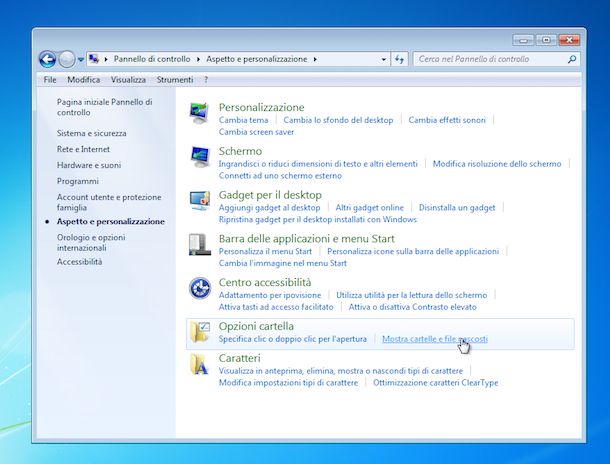Open the Schermo display icon
Screen dimensions: 610x464
(x=200, y=157)
